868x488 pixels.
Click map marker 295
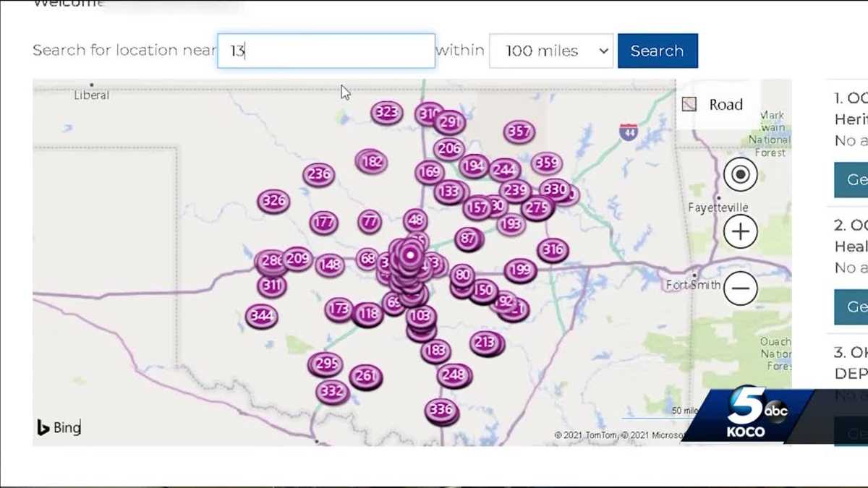[x=325, y=364]
